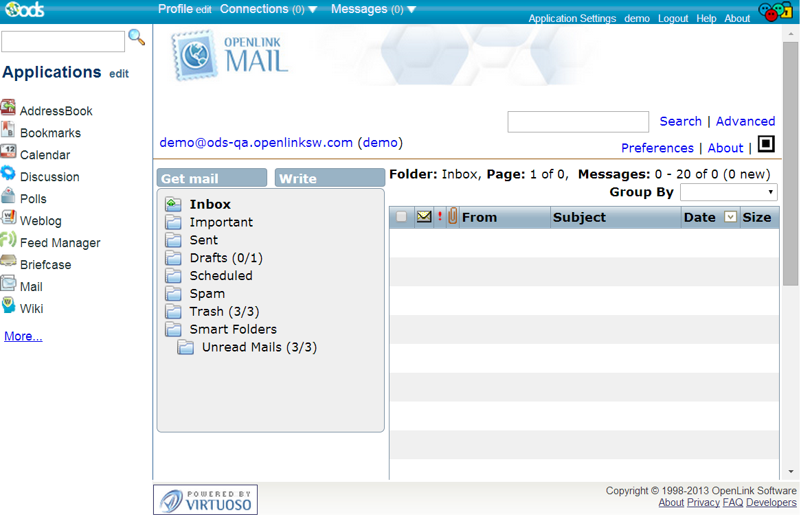This screenshot has width=812, height=521.
Task: Click the Unread Mails folder icon
Action: click(186, 347)
